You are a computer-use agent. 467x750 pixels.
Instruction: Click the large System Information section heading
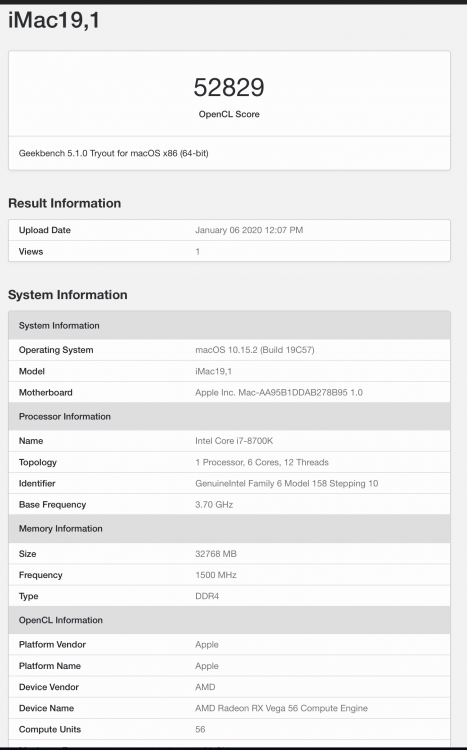67,295
